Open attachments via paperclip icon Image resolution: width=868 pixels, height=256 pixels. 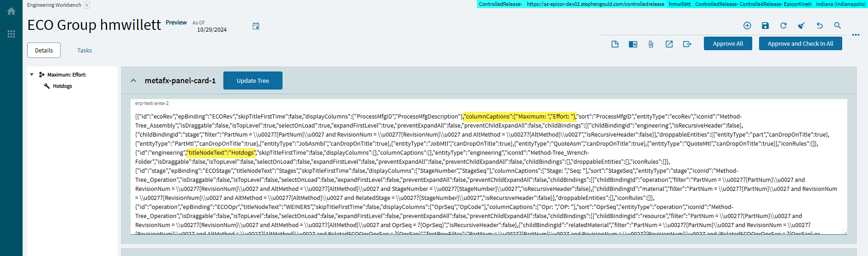[651, 44]
